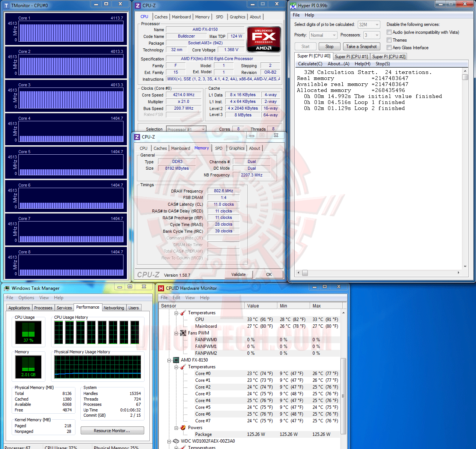Collapse the Powers node

(176, 428)
